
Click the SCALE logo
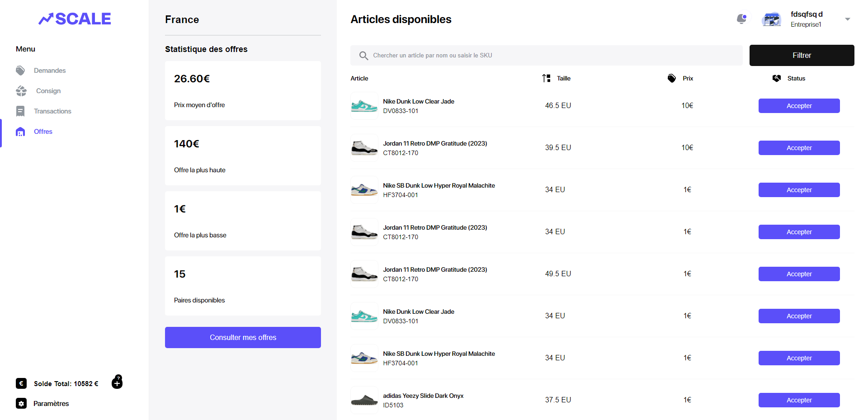75,19
